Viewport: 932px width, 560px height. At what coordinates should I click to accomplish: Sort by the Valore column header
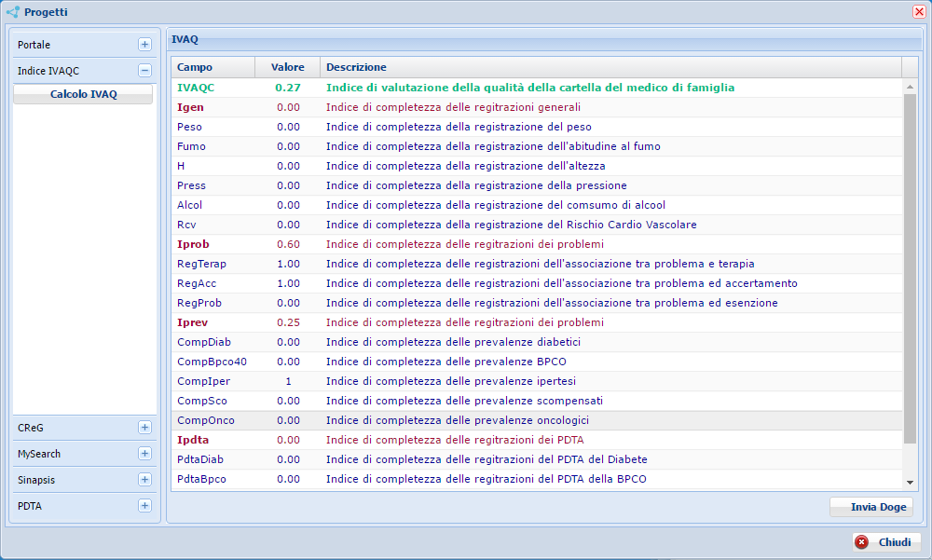(x=288, y=67)
